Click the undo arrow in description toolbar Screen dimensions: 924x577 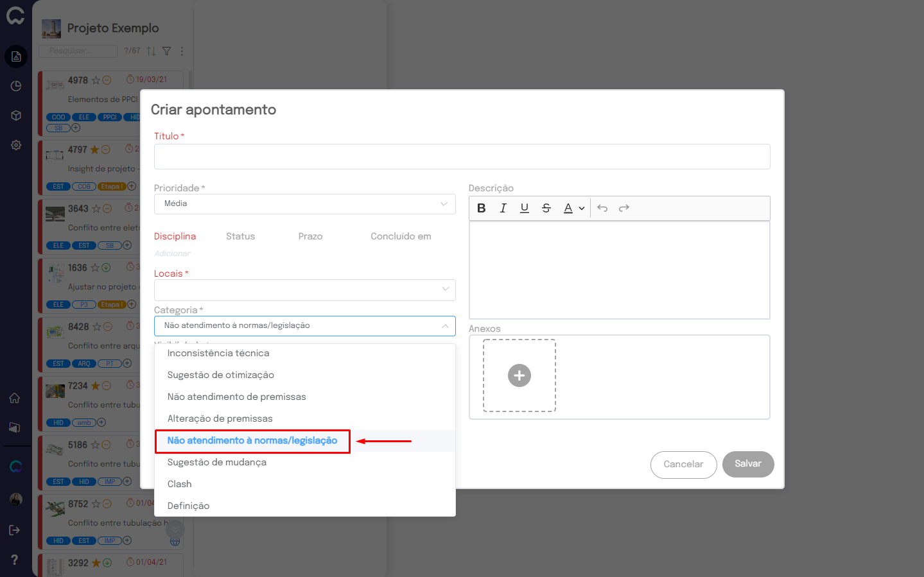click(x=602, y=208)
